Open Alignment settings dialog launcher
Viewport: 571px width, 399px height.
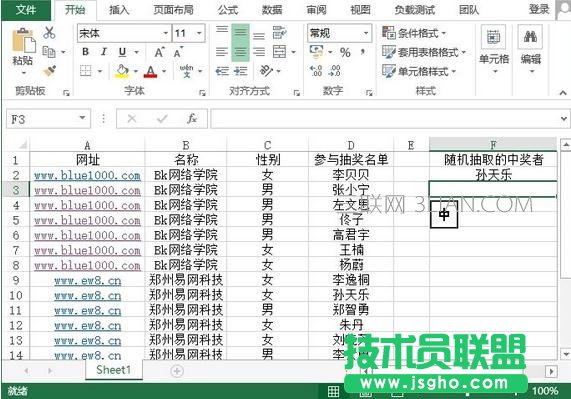296,93
